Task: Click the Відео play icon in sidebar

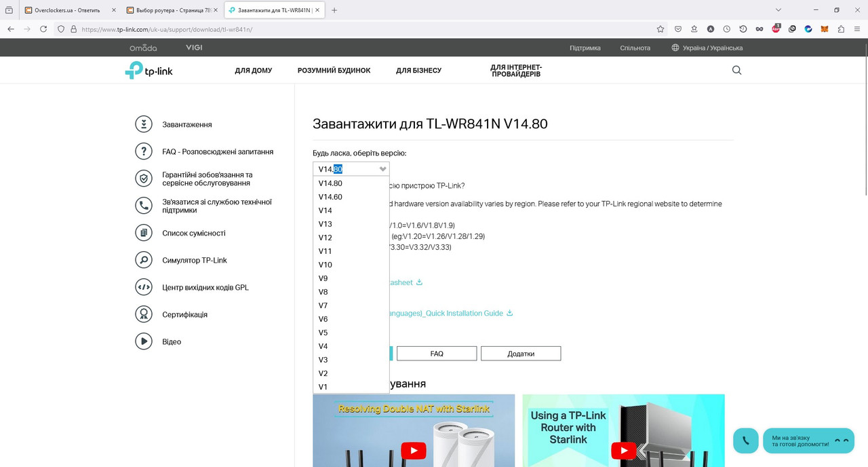Action: point(144,341)
